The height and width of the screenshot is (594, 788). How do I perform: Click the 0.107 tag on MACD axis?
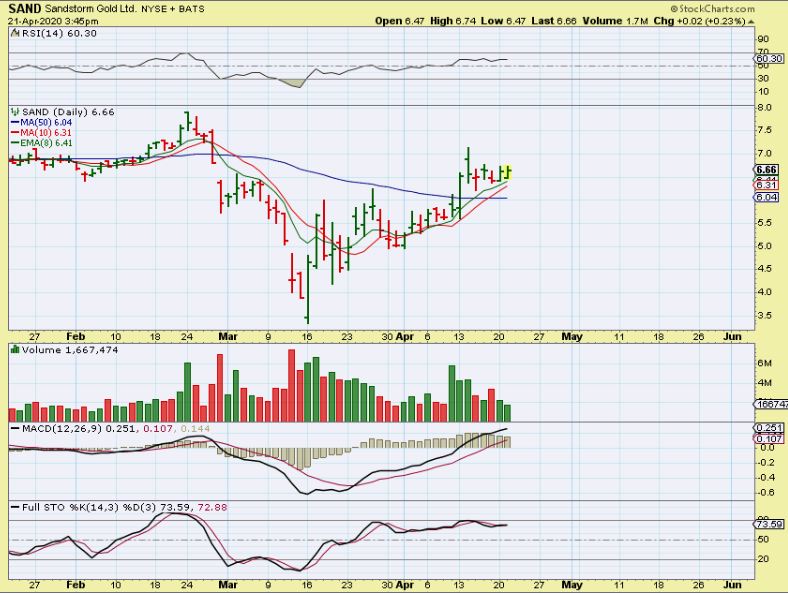click(769, 438)
